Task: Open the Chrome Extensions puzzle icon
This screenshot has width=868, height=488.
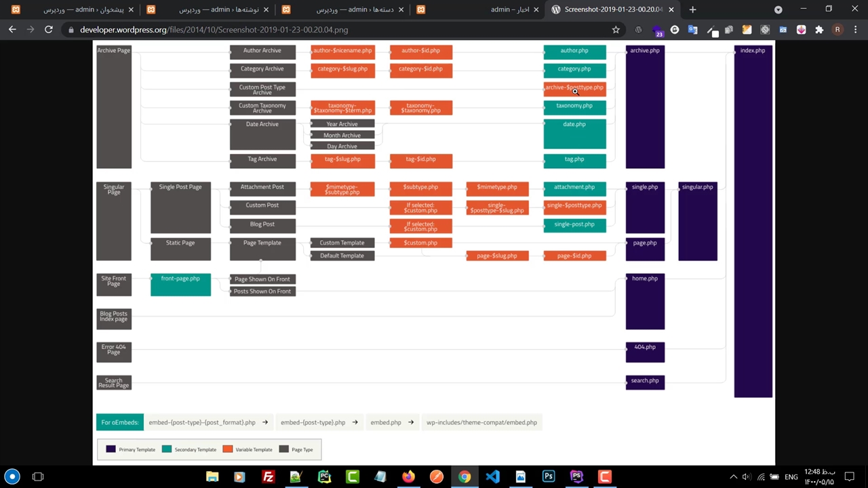Action: 819,30
